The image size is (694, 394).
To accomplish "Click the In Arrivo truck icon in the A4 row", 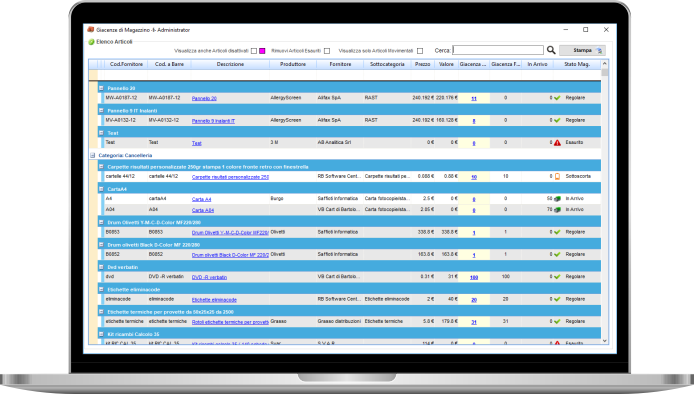I will (x=557, y=199).
